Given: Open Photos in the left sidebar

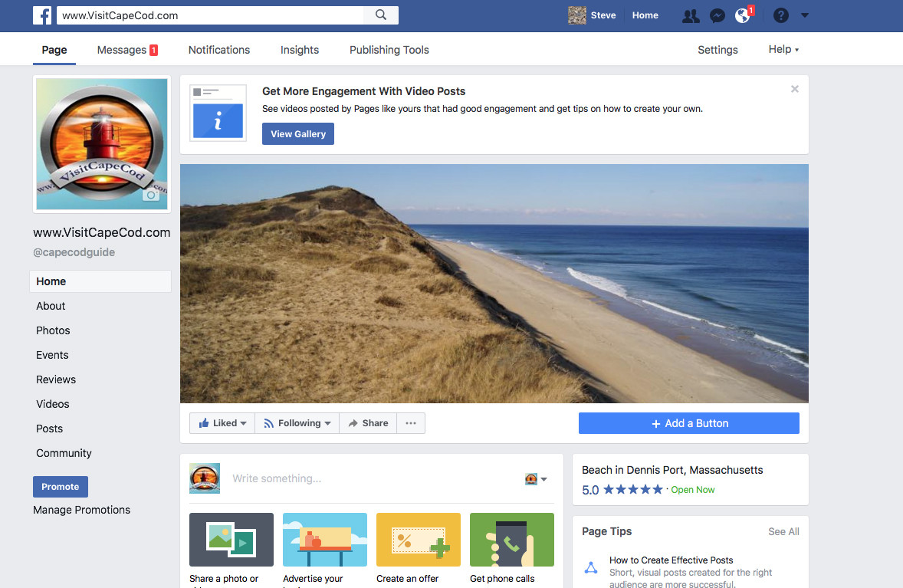Looking at the screenshot, I should click(53, 330).
